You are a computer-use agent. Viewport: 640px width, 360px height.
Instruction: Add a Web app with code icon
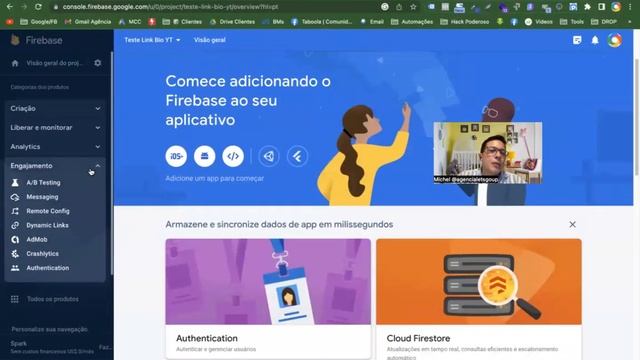tap(233, 156)
